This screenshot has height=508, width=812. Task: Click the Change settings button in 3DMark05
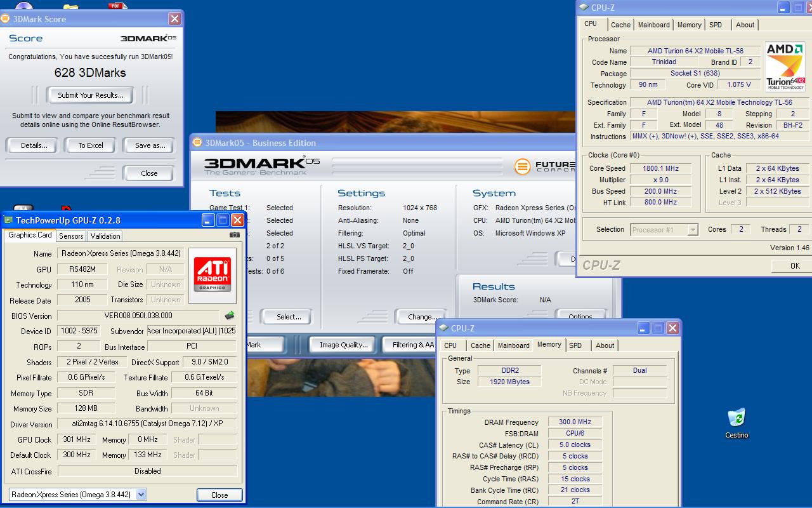click(x=421, y=317)
